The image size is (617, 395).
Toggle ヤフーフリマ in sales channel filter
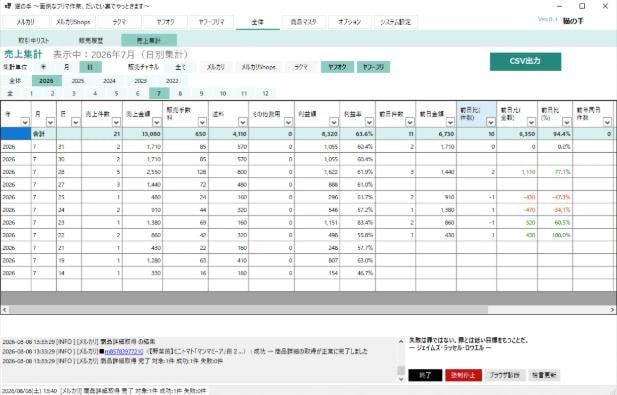(373, 67)
